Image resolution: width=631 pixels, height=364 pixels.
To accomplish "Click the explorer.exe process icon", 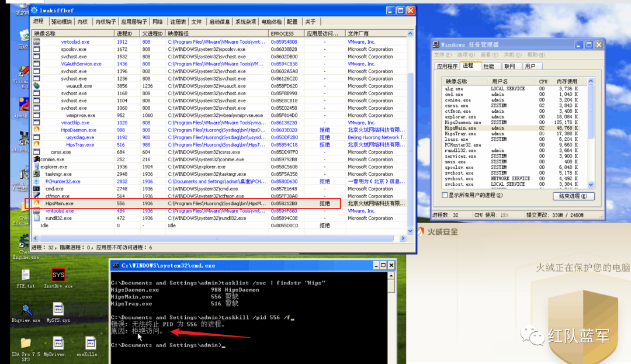I will coord(37,167).
